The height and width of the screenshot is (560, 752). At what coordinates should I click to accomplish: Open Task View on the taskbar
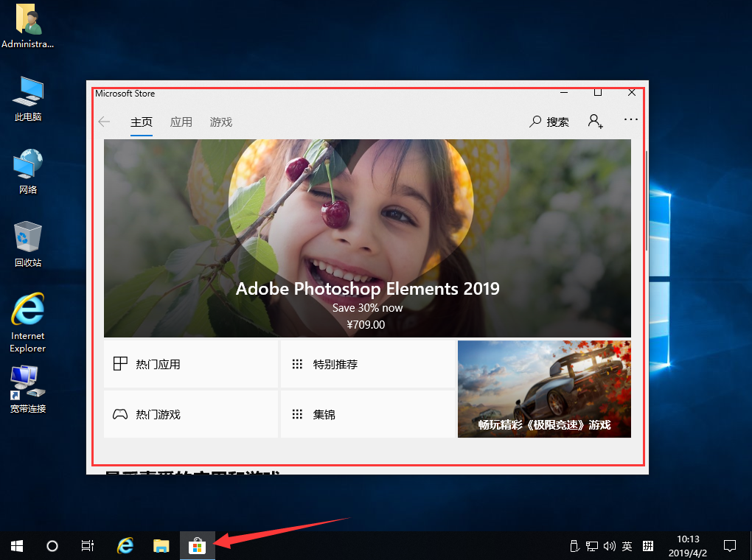pyautogui.click(x=87, y=545)
